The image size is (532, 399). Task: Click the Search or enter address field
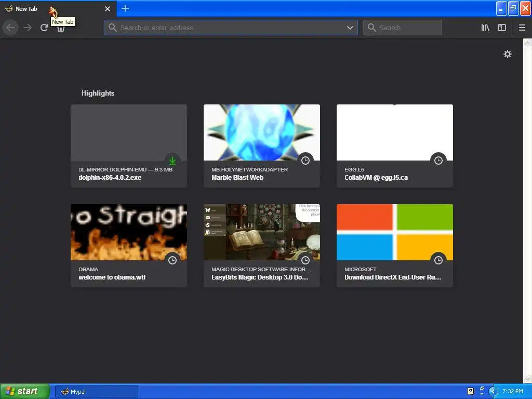[231, 28]
